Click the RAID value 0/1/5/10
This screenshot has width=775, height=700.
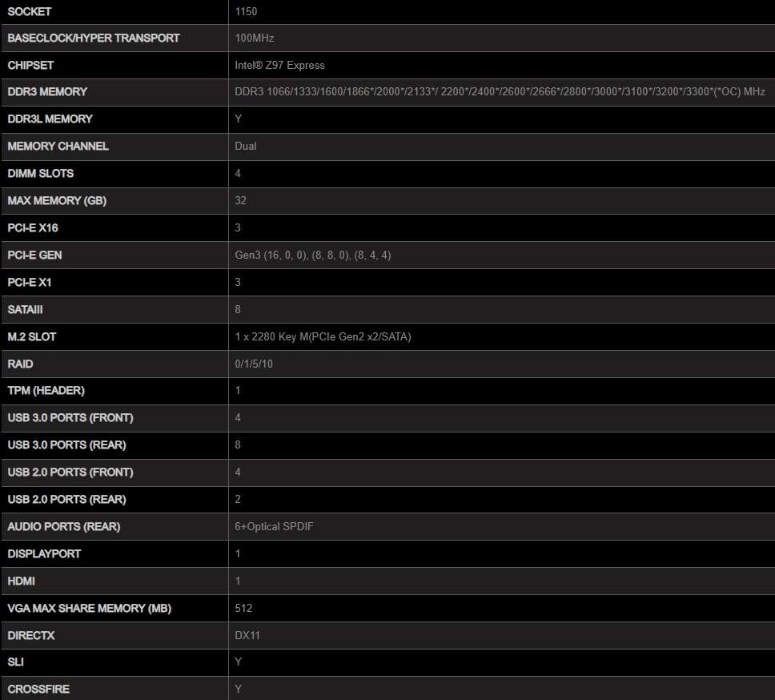click(254, 364)
